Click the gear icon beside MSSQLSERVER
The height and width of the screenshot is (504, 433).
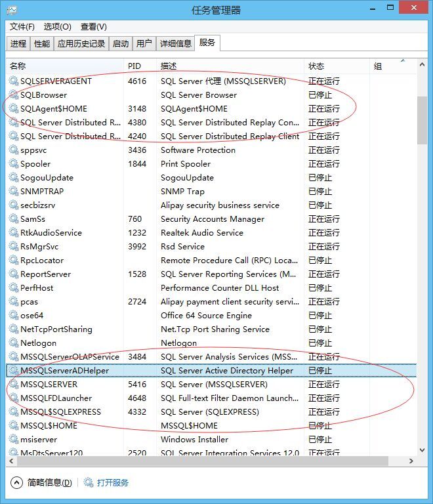14,385
